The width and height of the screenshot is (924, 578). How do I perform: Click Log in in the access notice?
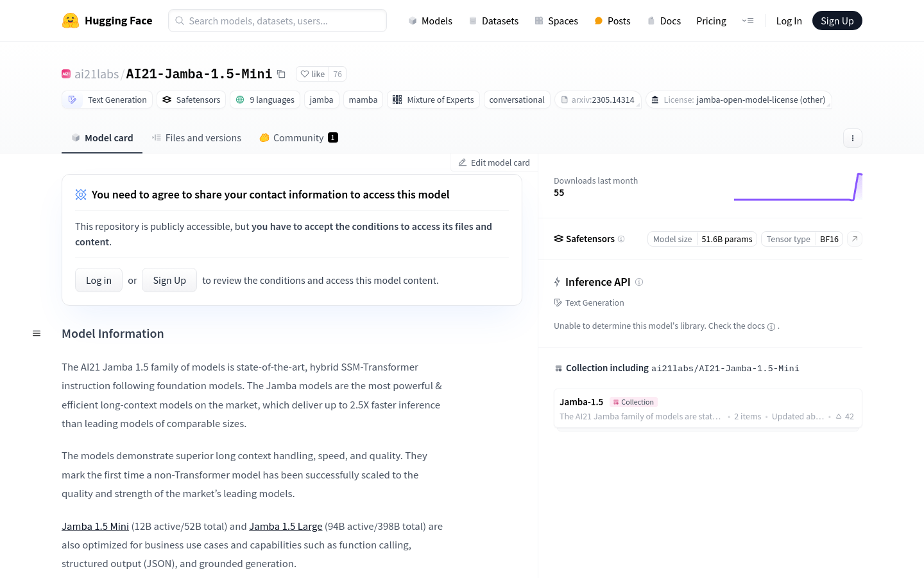(x=99, y=280)
